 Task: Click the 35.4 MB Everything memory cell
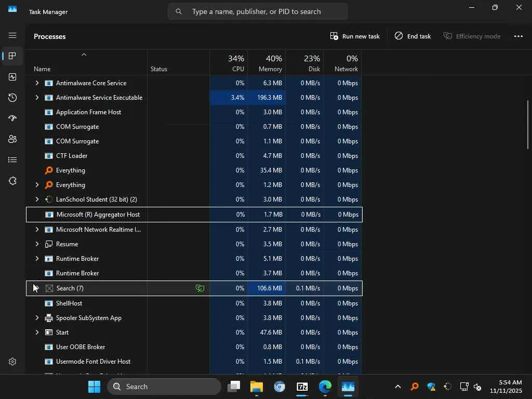(x=267, y=170)
